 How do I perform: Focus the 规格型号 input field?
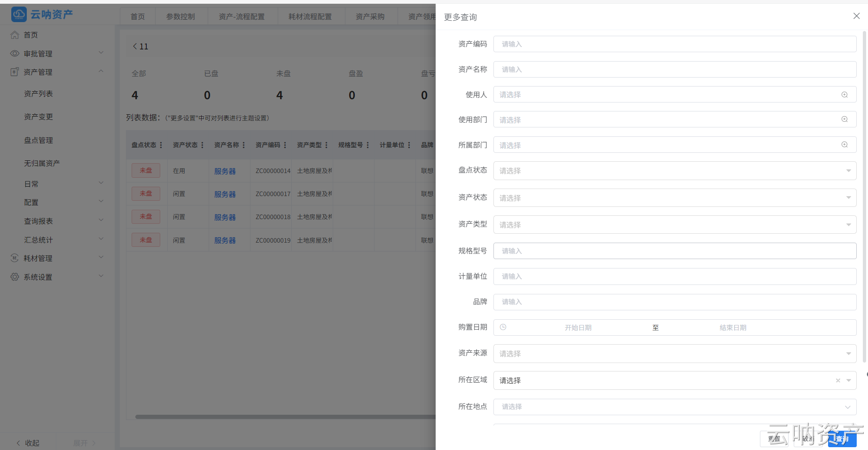[x=675, y=251]
